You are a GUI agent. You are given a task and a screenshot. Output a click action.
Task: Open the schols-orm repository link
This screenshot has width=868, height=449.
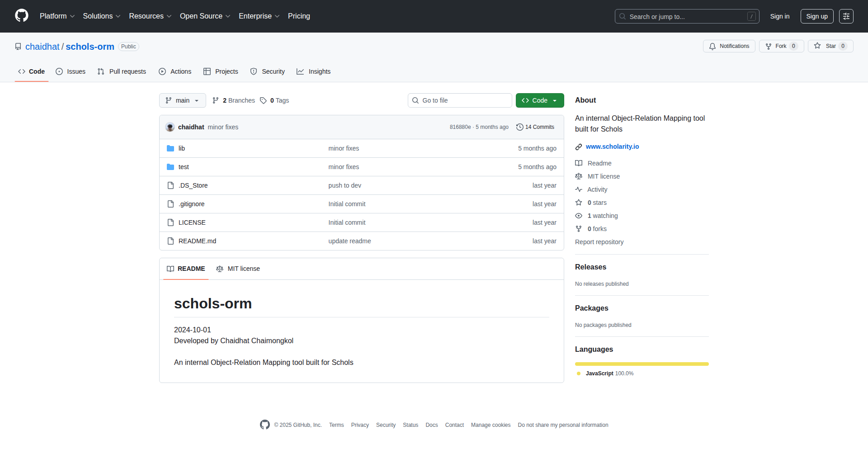(90, 47)
